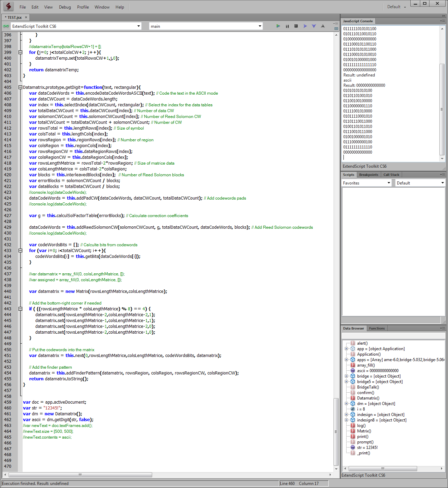
Task: Click the Step Over debug arrow
Action: point(305,26)
